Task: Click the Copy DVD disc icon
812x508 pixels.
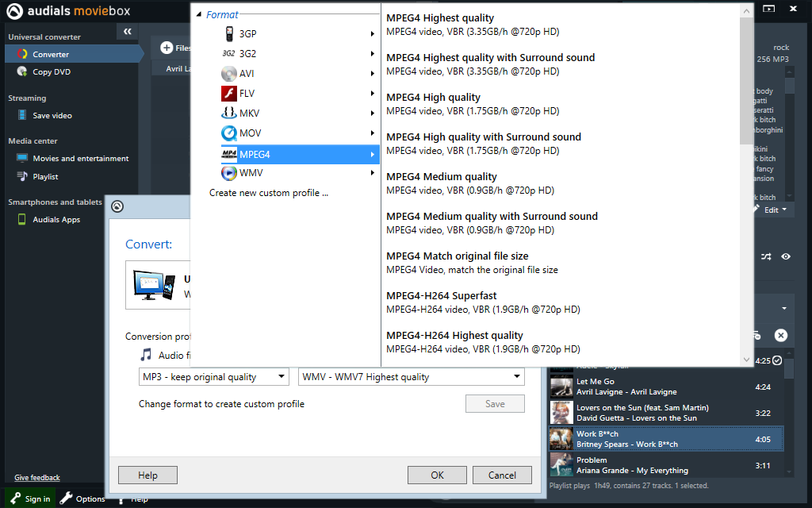Action: [x=21, y=71]
